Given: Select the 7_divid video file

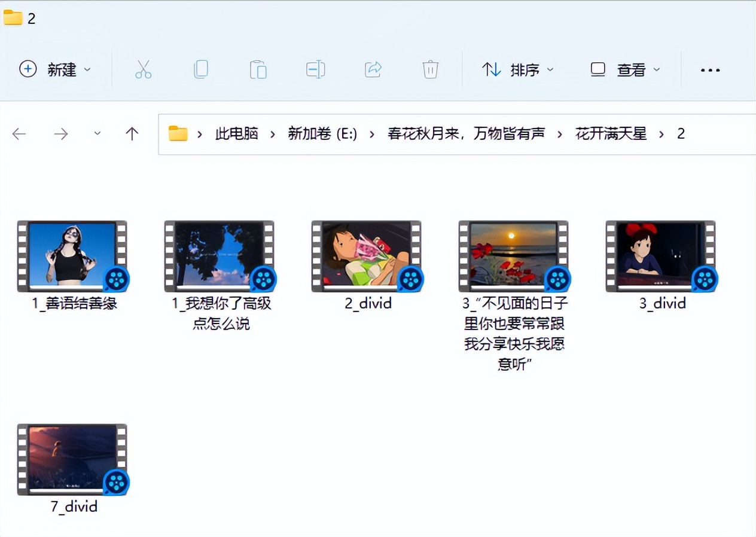Looking at the screenshot, I should (72, 459).
